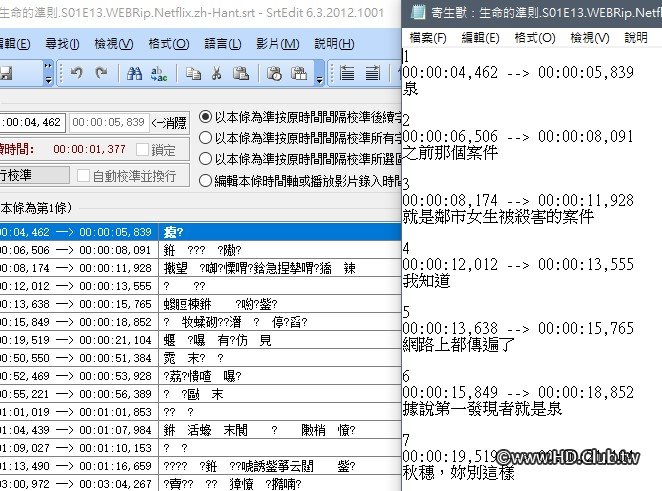662x491 pixels.
Task: Click the Notepad window title icon
Action: (418, 12)
